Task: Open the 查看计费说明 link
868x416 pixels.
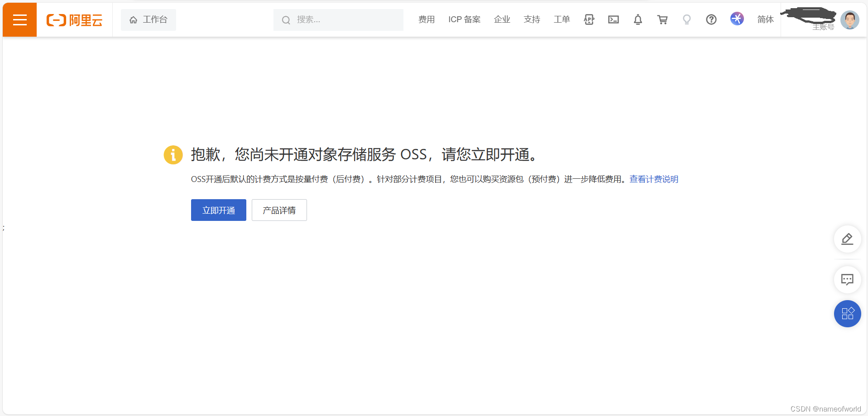Action: tap(654, 179)
